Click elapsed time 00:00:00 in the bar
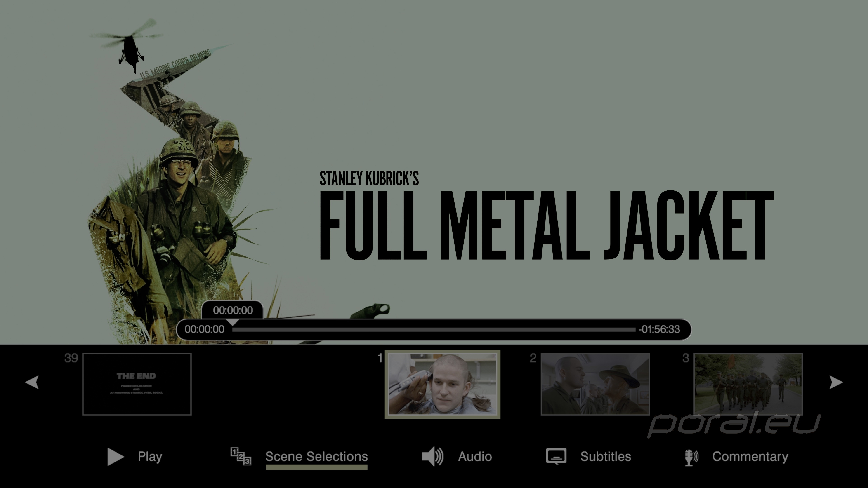The height and width of the screenshot is (488, 868). click(x=205, y=329)
